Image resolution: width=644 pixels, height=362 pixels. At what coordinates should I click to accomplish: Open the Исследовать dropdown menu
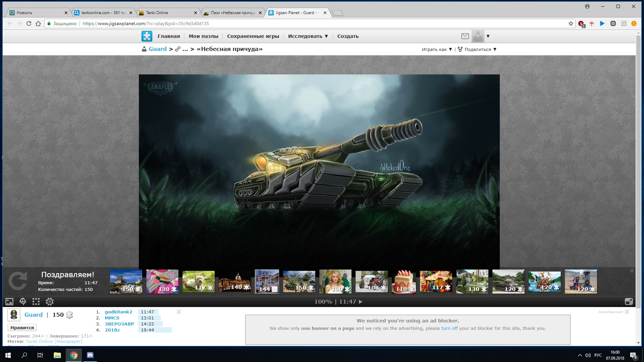[x=308, y=36]
